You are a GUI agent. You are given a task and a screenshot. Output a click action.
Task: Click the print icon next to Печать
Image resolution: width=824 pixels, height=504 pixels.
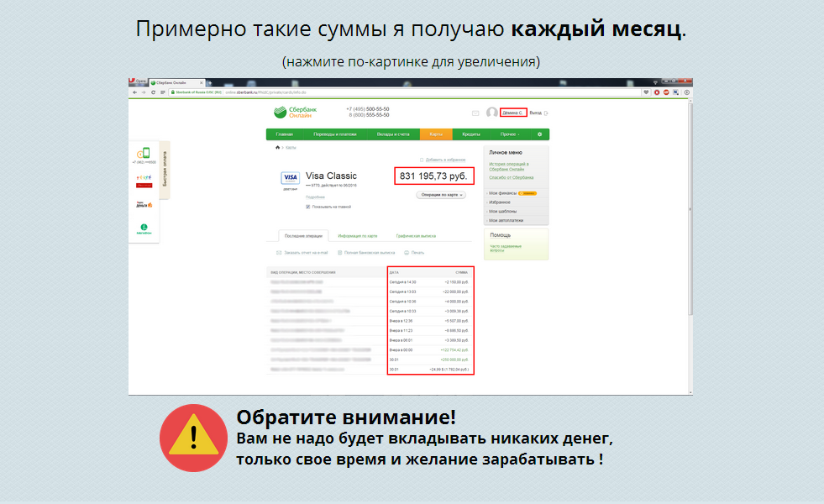coord(406,252)
